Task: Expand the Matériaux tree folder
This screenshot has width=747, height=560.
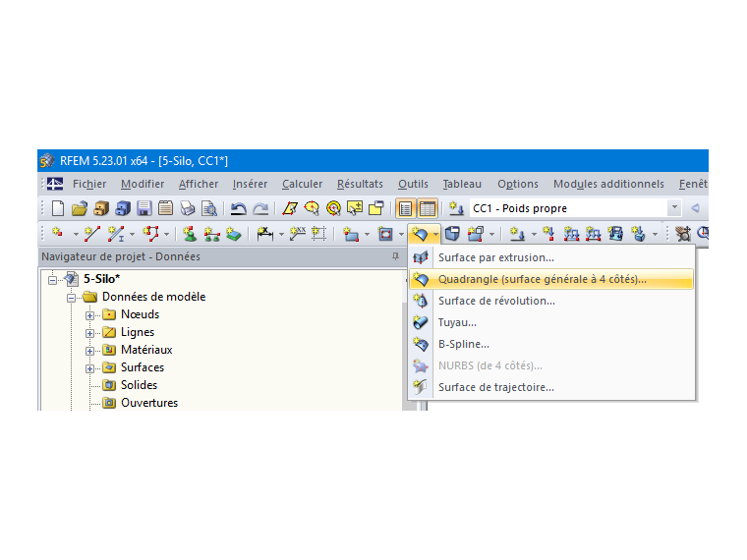Action: point(89,351)
